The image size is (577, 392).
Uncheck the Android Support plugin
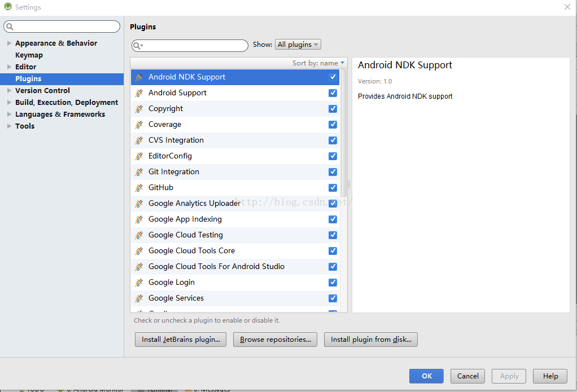pos(333,93)
